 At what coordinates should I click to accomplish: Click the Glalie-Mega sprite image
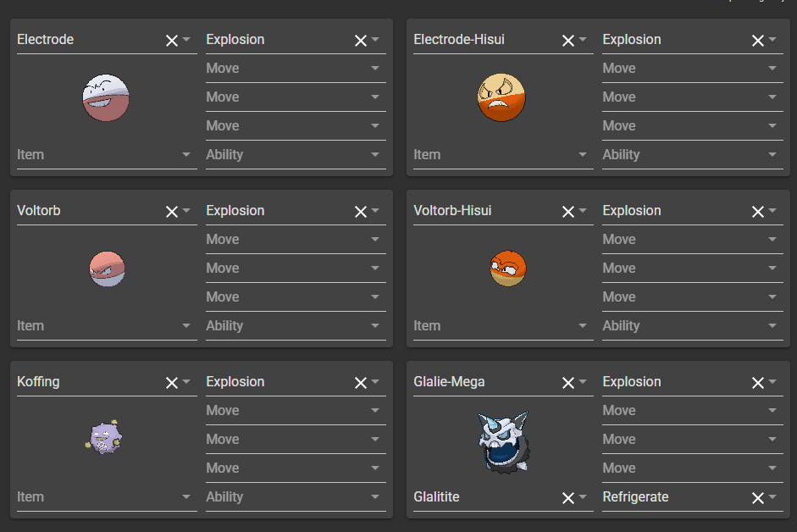(x=502, y=441)
